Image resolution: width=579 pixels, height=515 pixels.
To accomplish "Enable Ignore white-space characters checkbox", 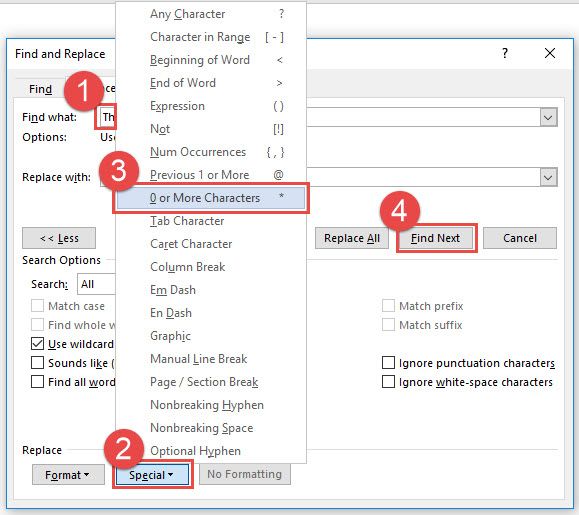I will click(x=388, y=382).
